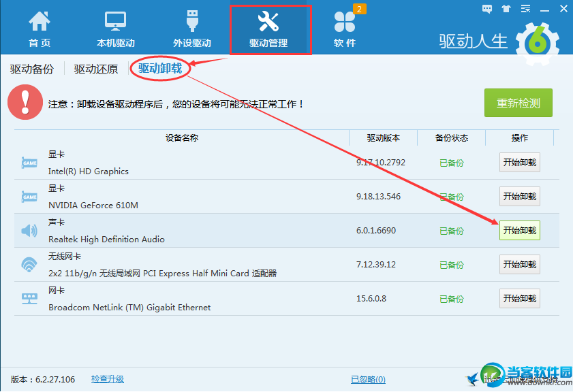
Task: Click 已备份 status in Realtek audio row
Action: point(452,231)
